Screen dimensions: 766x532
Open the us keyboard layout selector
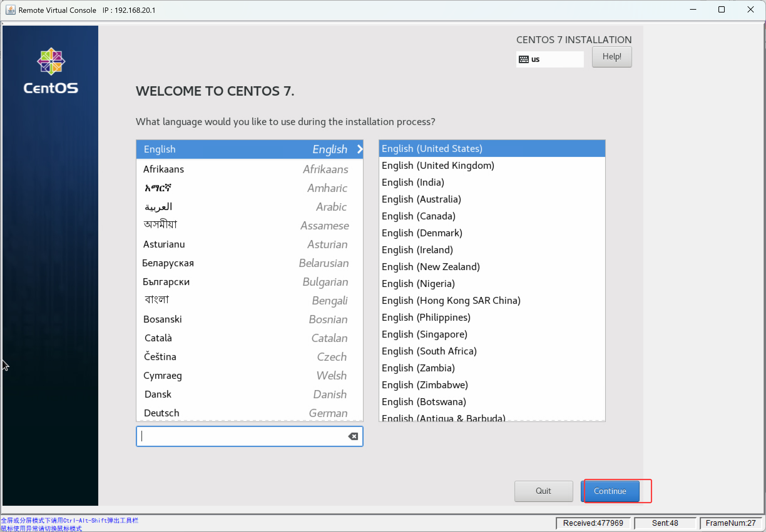tap(549, 59)
